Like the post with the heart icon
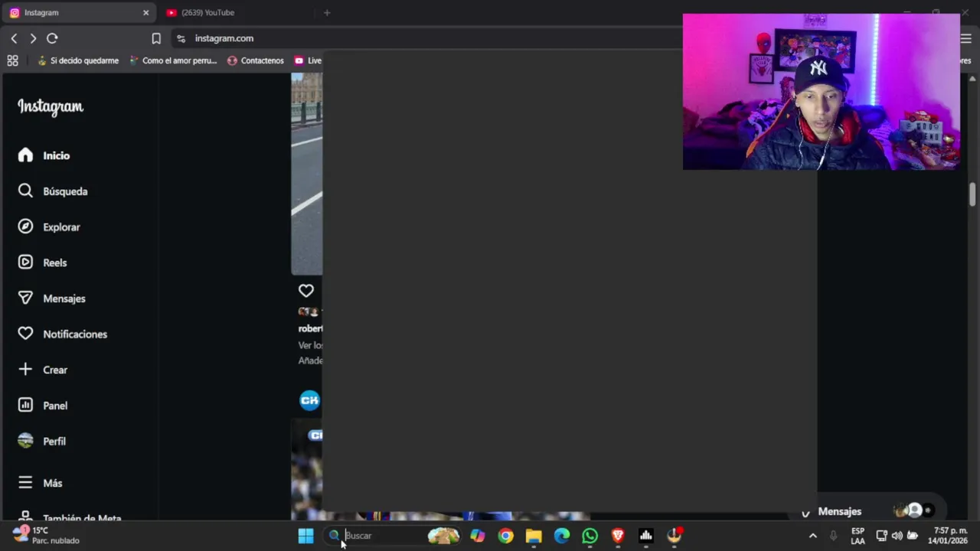This screenshot has width=980, height=551. [x=306, y=291]
